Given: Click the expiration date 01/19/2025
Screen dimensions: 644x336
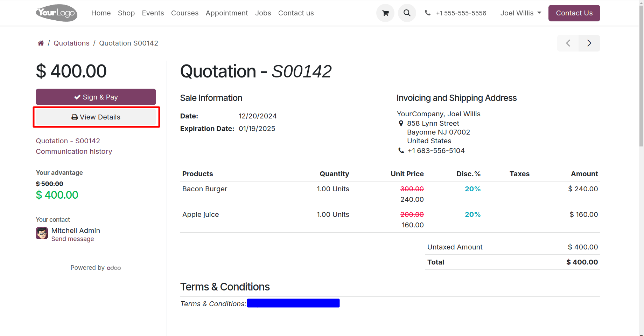Looking at the screenshot, I should coord(257,129).
